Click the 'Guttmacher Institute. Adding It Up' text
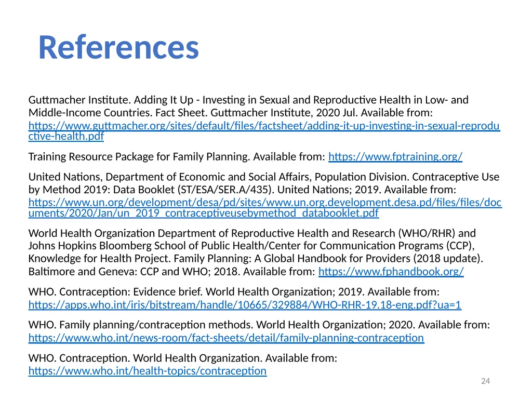The image size is (532, 399). point(111,100)
